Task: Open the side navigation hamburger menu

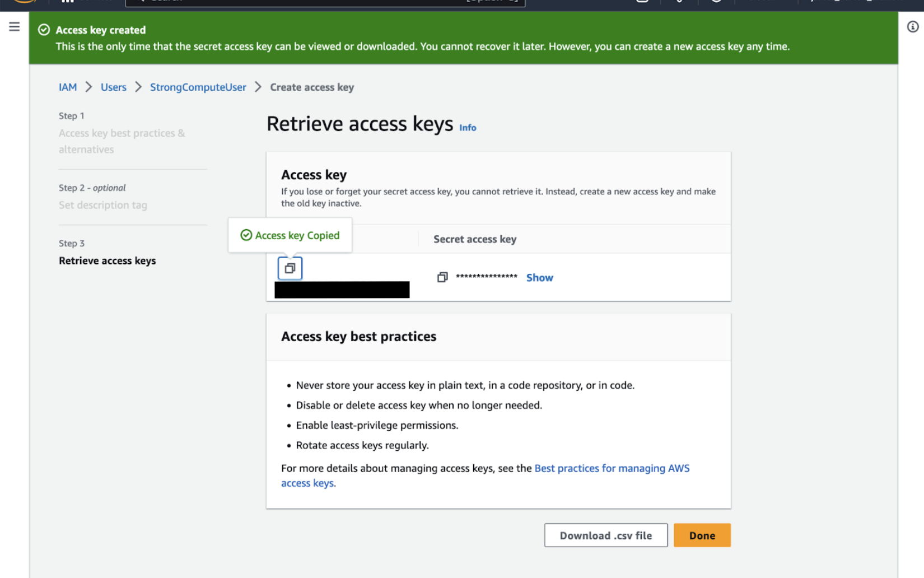Action: click(15, 27)
